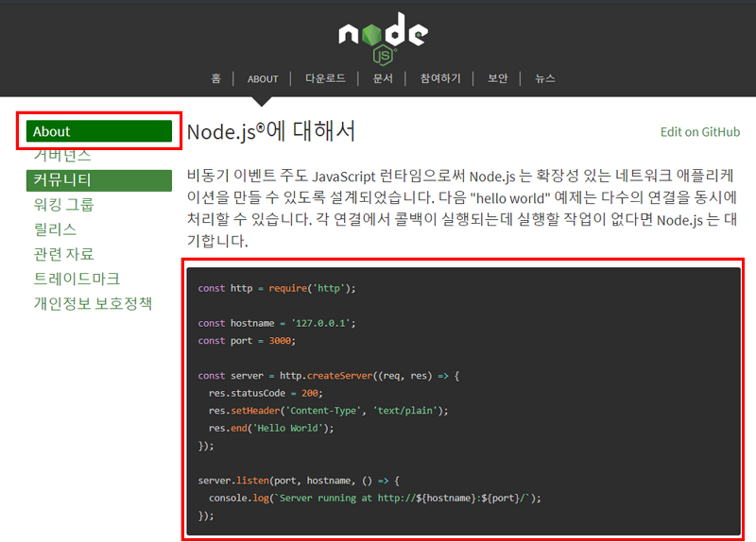Viewport: 756px width, 542px height.
Task: Go to the 뉴스 navigation item
Action: (x=545, y=78)
